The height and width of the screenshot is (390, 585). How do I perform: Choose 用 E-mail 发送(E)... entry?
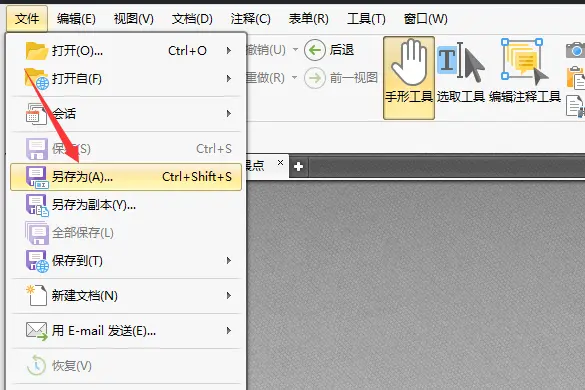point(126,331)
